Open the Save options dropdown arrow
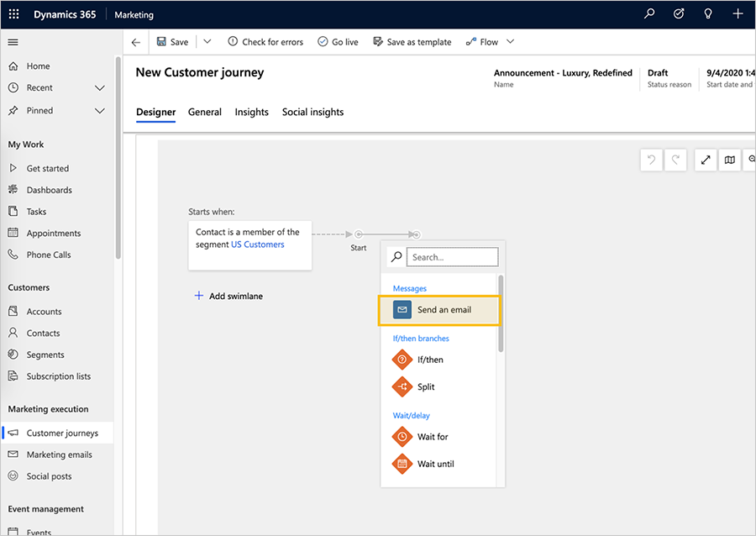The width and height of the screenshot is (756, 536). tap(207, 41)
